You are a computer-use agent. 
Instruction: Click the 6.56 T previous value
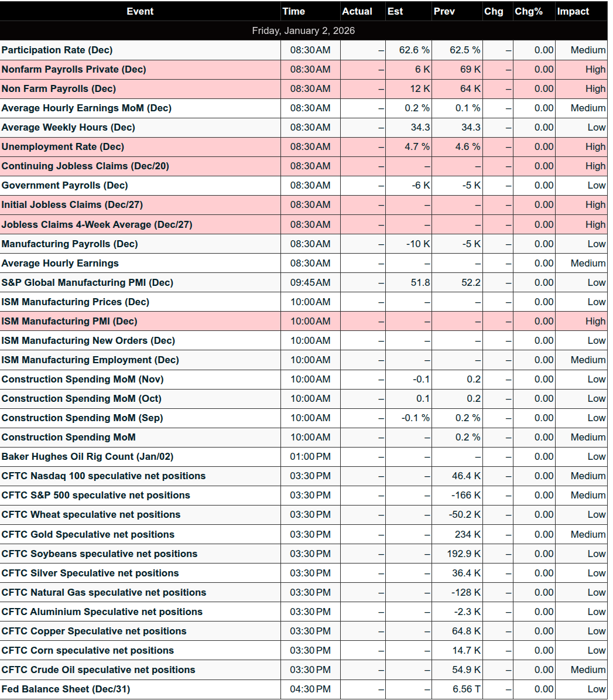[466, 689]
